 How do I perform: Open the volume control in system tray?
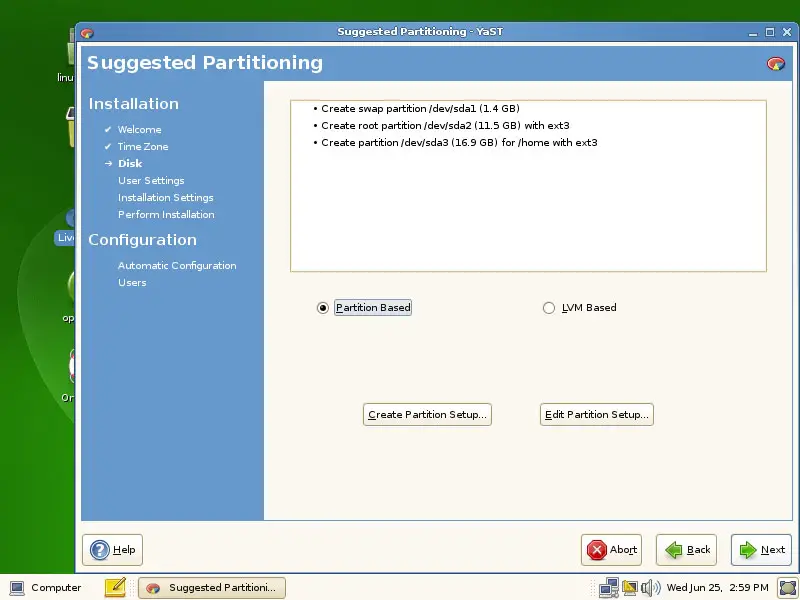[651, 587]
